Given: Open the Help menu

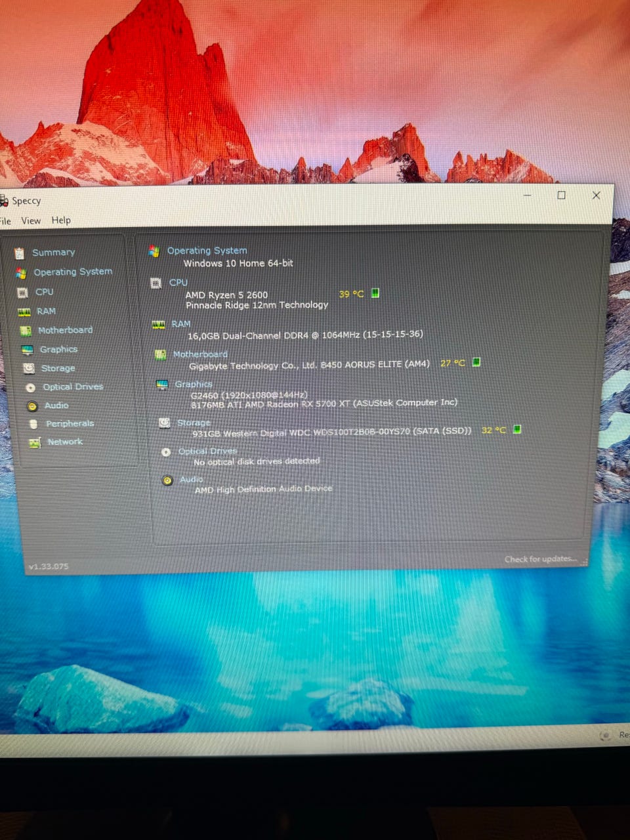Looking at the screenshot, I should pyautogui.click(x=61, y=220).
